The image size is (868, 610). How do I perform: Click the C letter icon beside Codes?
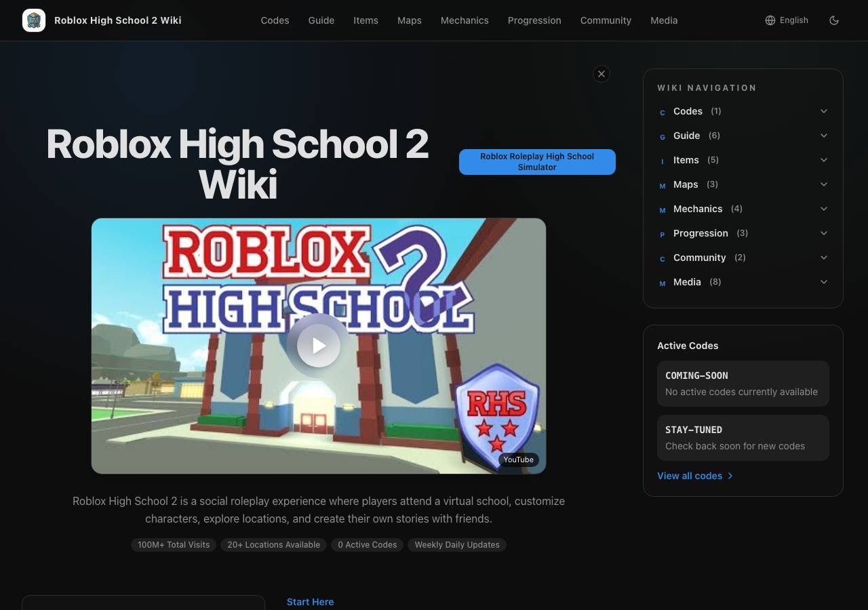[x=663, y=113]
